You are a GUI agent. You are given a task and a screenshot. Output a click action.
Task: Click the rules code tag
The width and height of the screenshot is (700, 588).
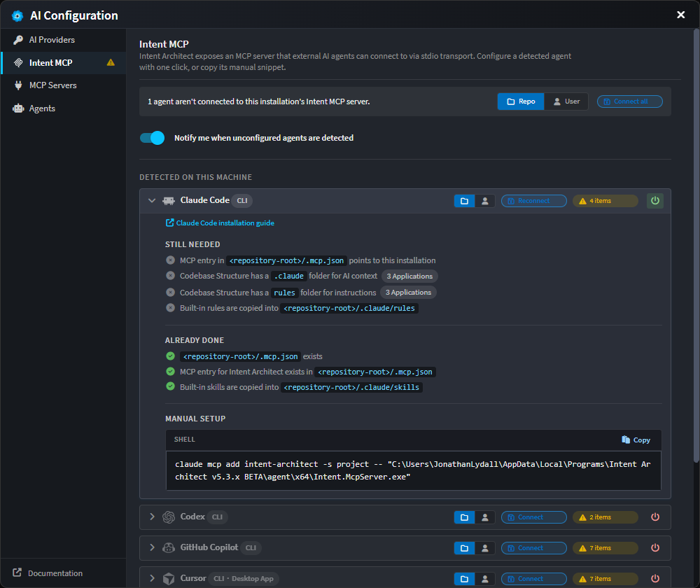click(284, 293)
